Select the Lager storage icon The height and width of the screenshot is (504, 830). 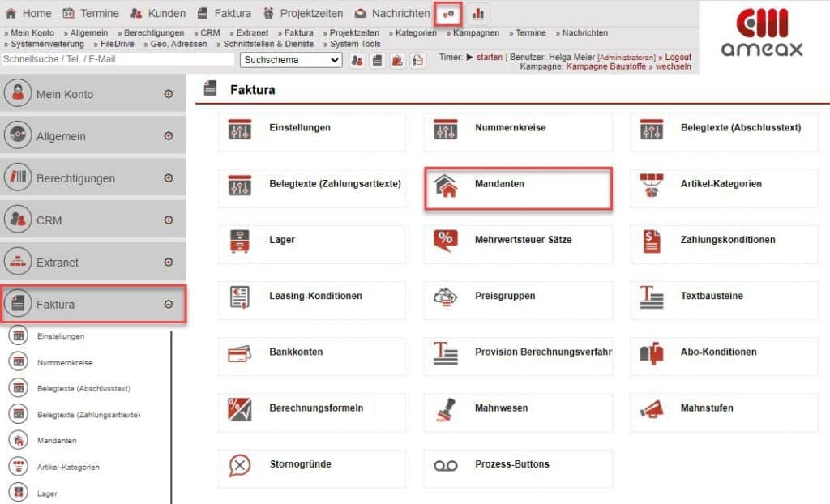[x=240, y=241]
